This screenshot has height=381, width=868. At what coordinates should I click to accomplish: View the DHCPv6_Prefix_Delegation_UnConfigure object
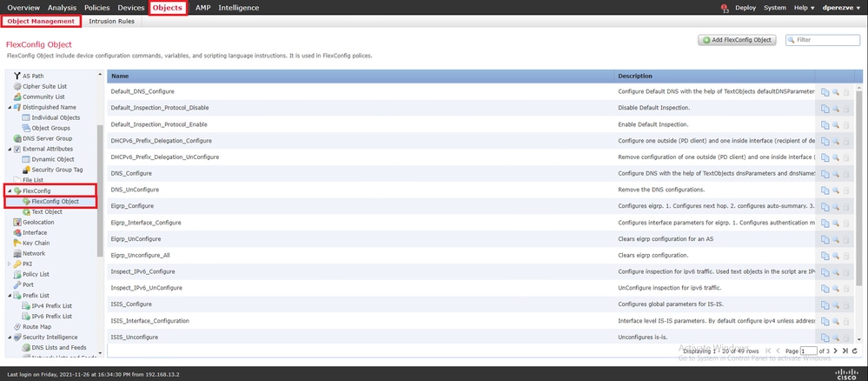tap(836, 158)
